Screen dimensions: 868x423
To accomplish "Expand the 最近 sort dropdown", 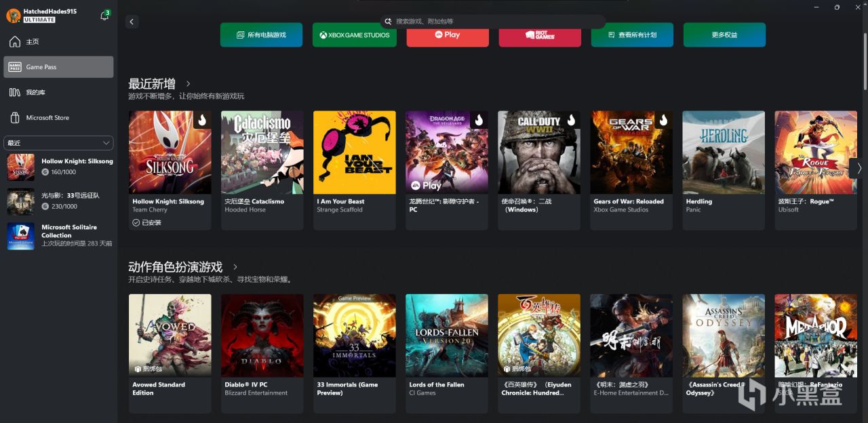I will tap(58, 143).
